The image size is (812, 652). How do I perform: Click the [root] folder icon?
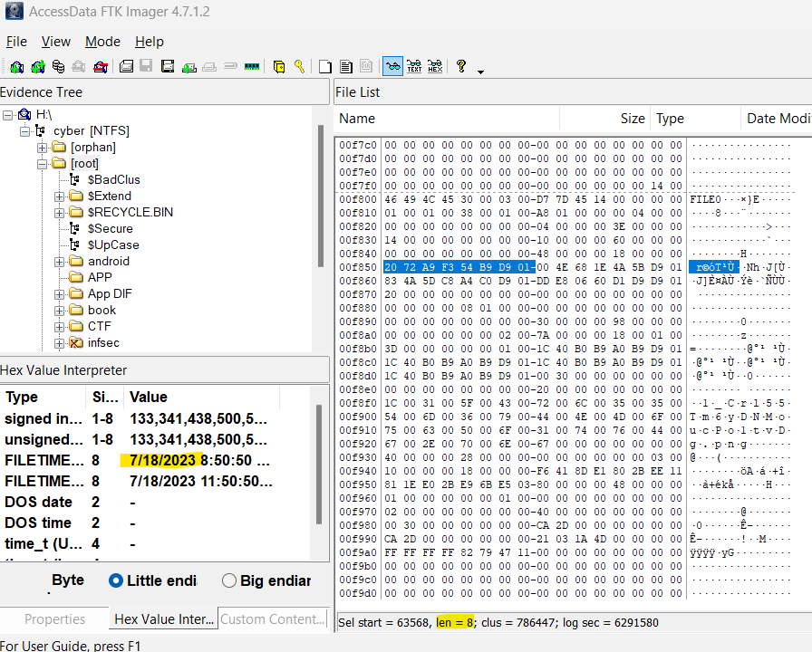(x=59, y=164)
